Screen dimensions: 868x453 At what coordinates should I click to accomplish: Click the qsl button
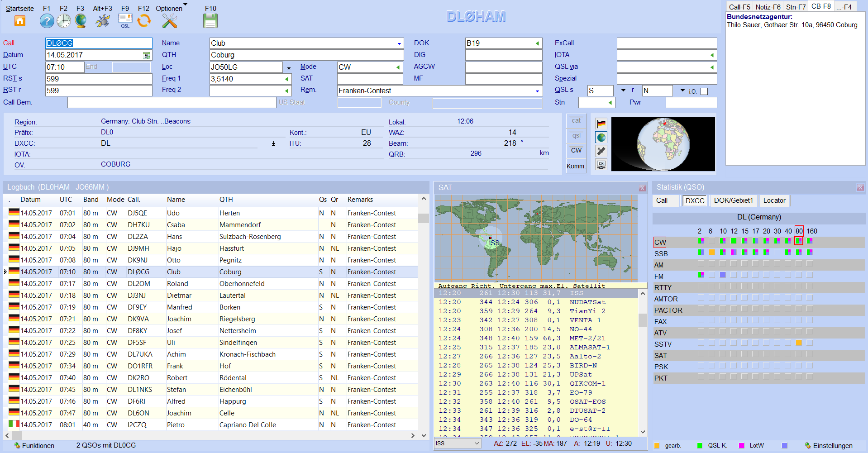576,135
